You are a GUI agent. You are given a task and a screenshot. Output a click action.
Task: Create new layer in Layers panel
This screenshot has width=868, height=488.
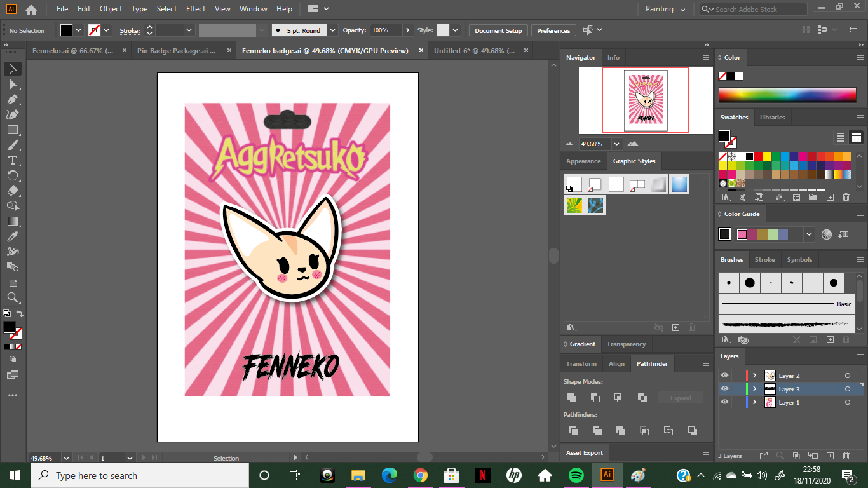[830, 456]
